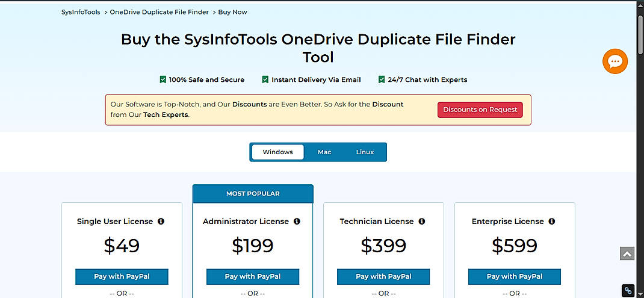Click the Buy Now breadcrumb
Image resolution: width=644 pixels, height=298 pixels.
pyautogui.click(x=233, y=12)
